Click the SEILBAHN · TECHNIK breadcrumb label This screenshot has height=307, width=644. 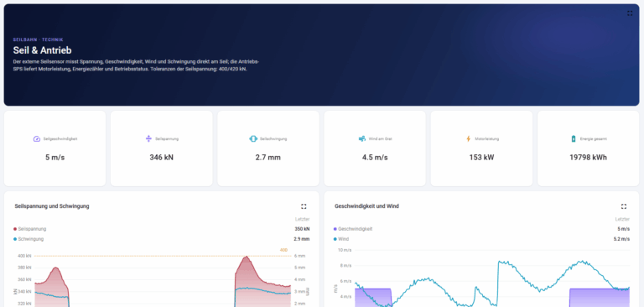[39, 40]
